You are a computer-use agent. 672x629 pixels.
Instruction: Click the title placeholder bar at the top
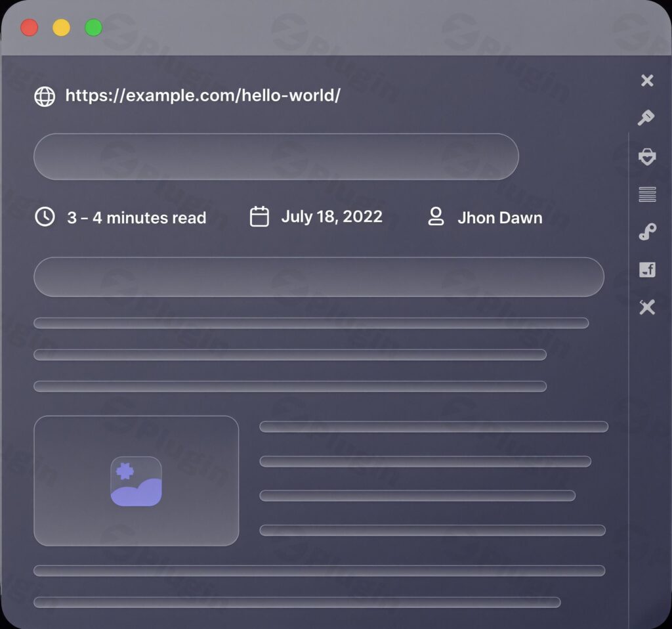[x=276, y=156]
